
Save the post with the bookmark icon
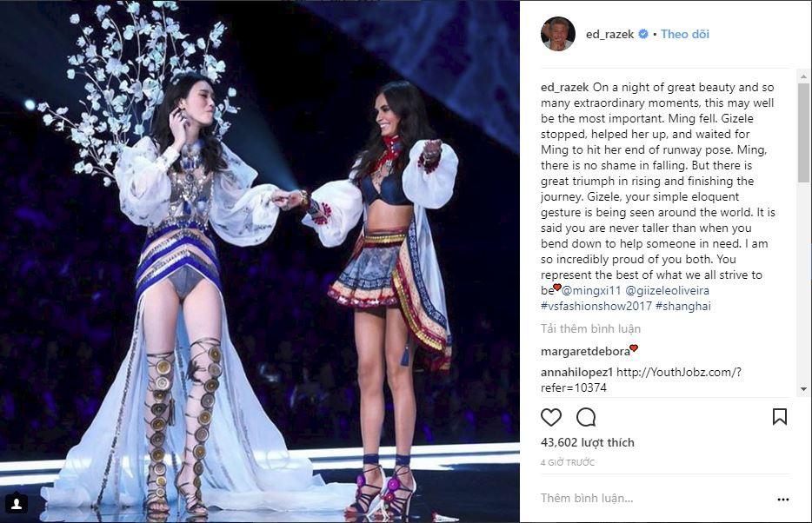pos(780,416)
